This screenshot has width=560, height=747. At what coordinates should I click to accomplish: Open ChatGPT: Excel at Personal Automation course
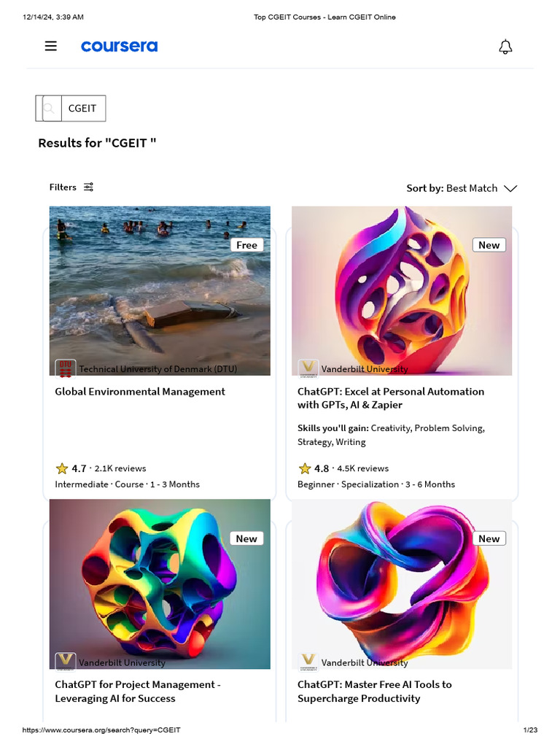(391, 398)
